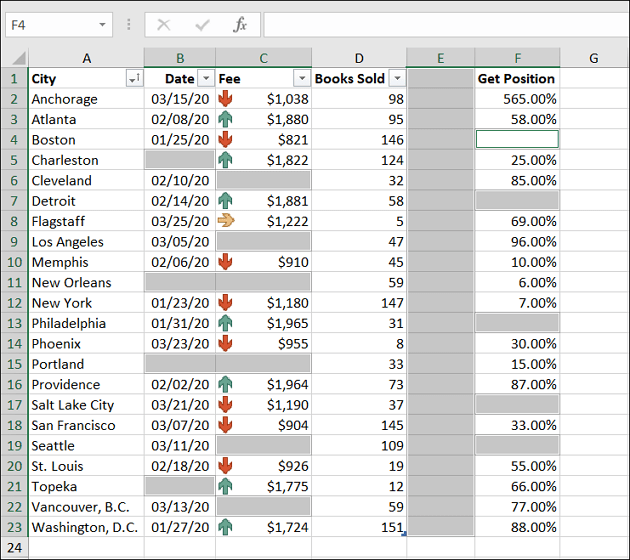The height and width of the screenshot is (560, 630).
Task: Click the formula bar expand dots handle
Action: 129,25
